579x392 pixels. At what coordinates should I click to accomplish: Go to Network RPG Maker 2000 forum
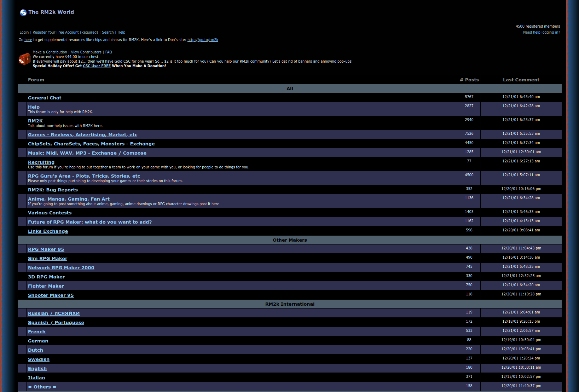[61, 268]
